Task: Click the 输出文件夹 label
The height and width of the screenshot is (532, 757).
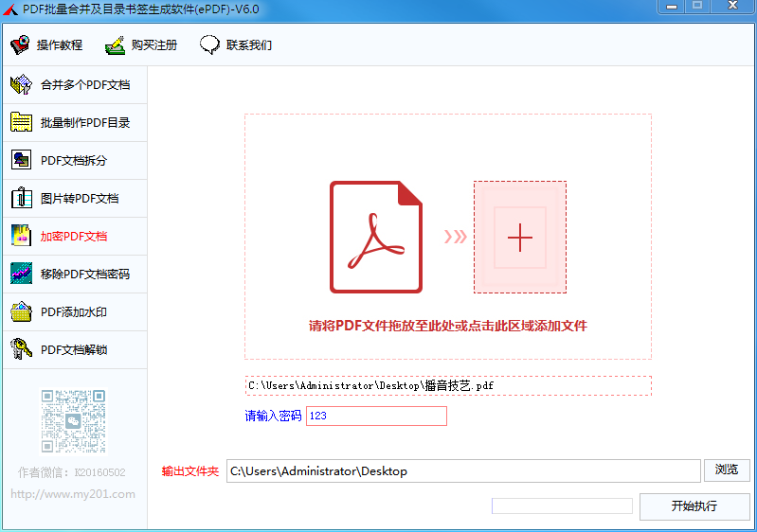Action: (190, 471)
